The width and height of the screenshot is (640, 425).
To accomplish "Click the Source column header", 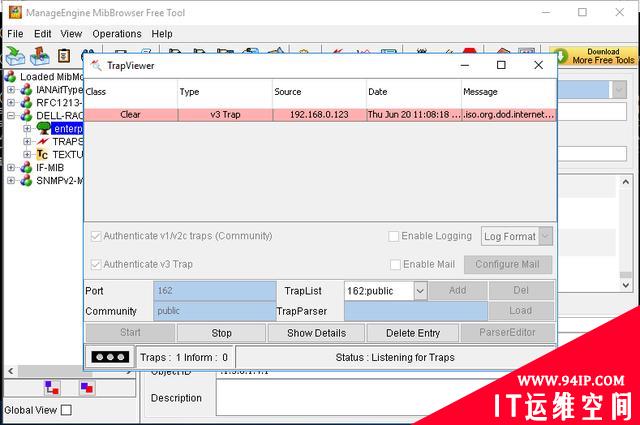I will pos(319,92).
